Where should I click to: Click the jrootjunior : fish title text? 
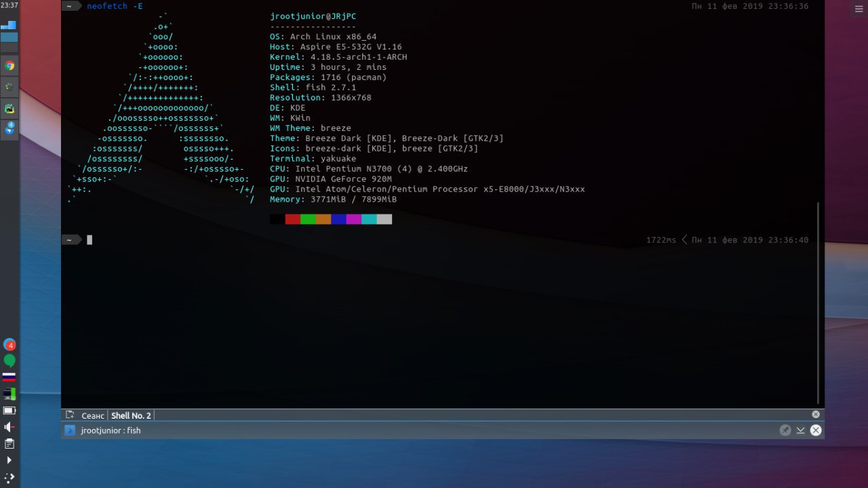tap(111, 430)
